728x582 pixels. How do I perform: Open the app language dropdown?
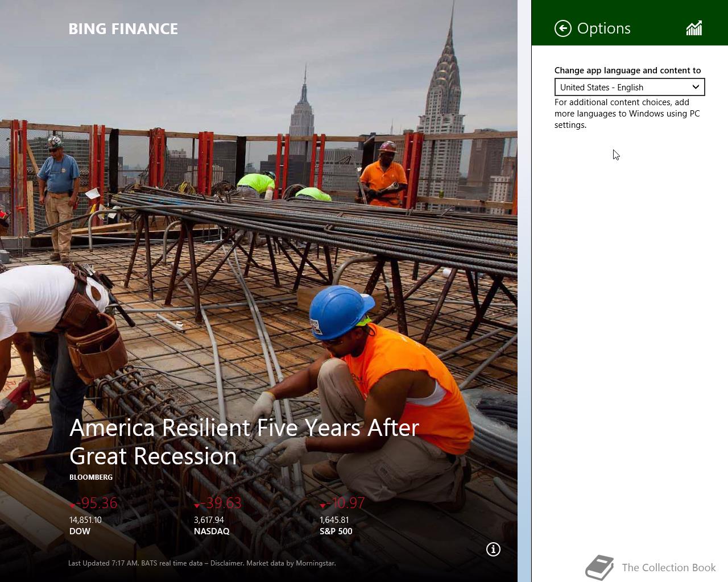pos(630,87)
